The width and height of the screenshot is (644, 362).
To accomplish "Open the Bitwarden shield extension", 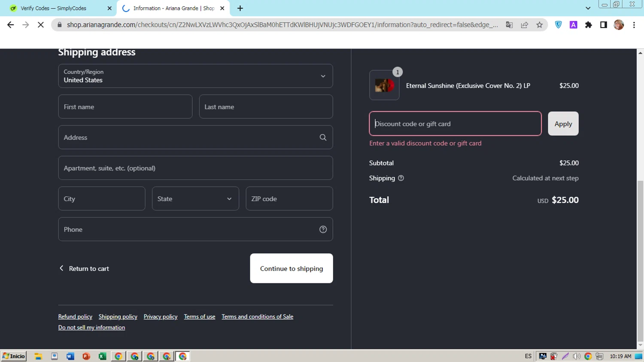I will tap(558, 25).
